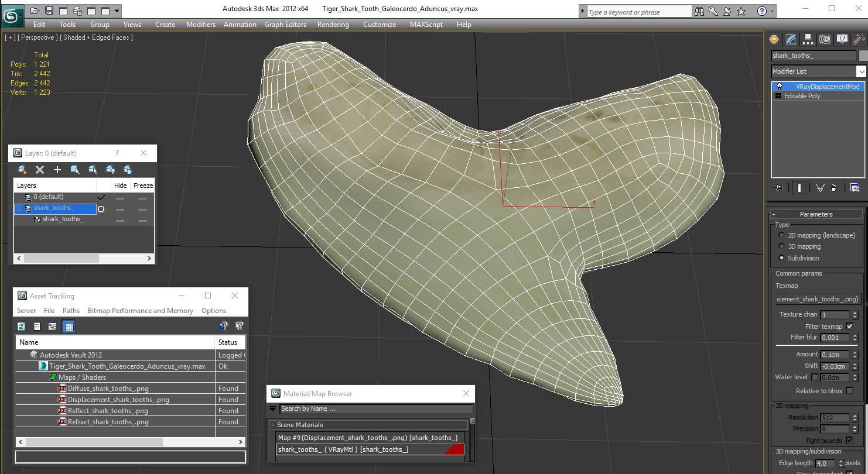
Task: Open Paths menu in Asset Tracking
Action: coord(71,311)
